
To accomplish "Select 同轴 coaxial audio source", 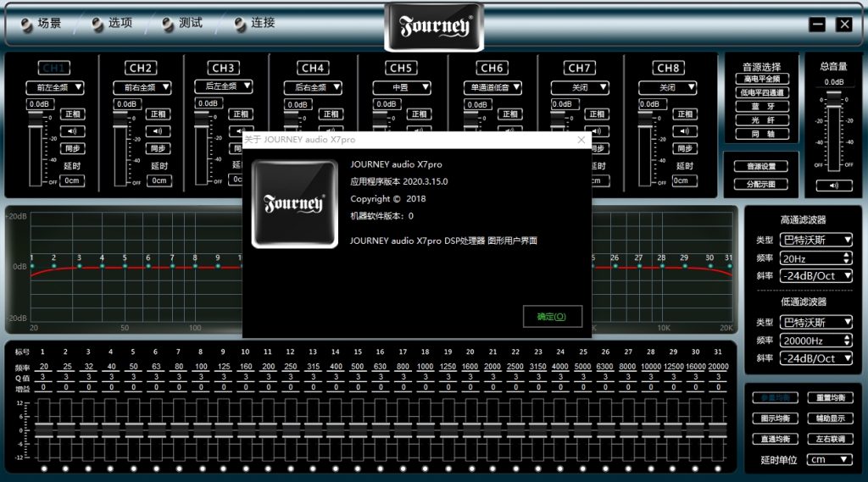I will coord(762,134).
